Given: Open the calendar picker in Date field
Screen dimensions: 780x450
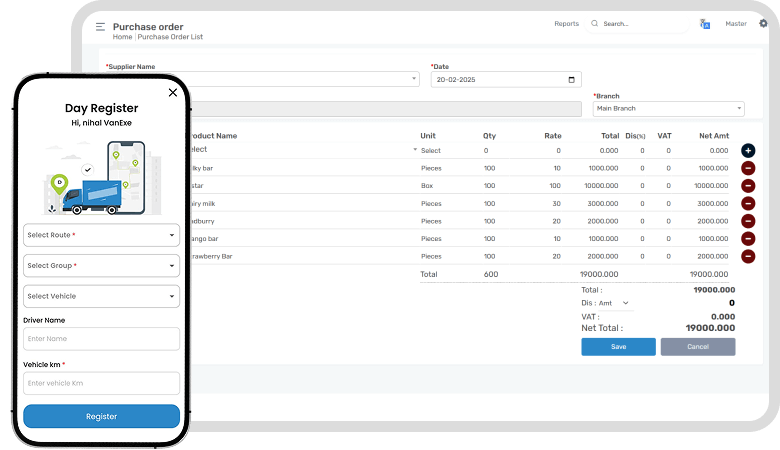Looking at the screenshot, I should point(572,80).
